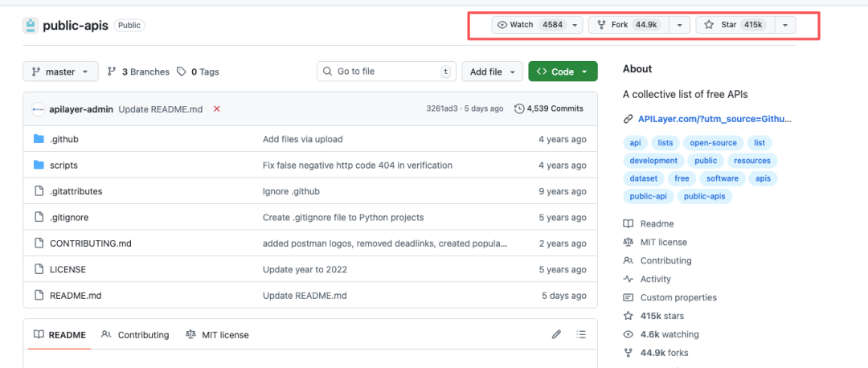The height and width of the screenshot is (368, 868).
Task: Click the lists topic tag
Action: [x=665, y=143]
